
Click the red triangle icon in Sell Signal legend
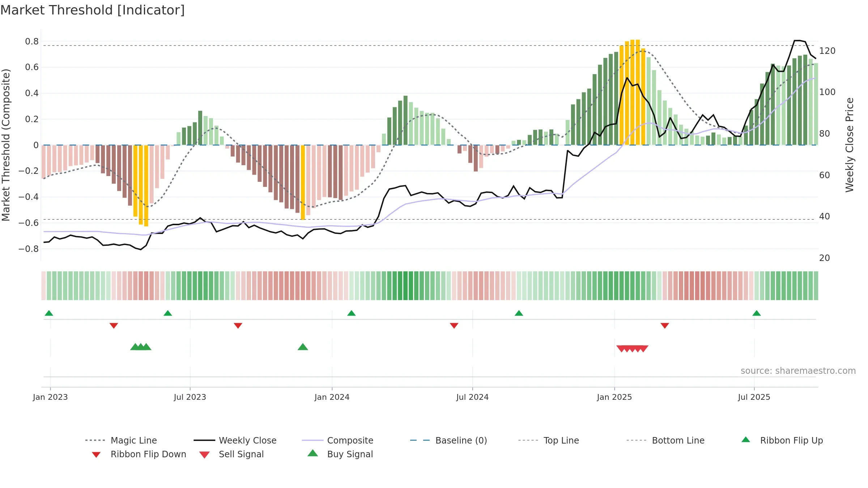click(204, 455)
